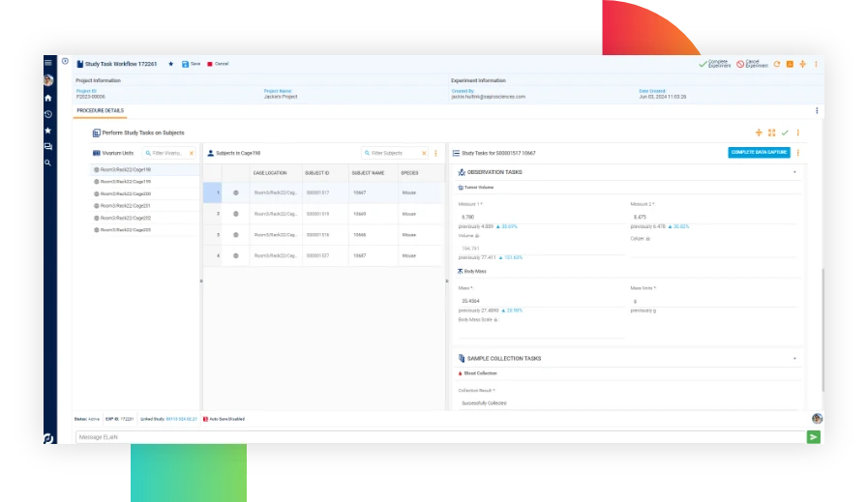Screen dimensions: 868x502
Task: Switch to the Procedure Details tab
Action: coord(100,111)
